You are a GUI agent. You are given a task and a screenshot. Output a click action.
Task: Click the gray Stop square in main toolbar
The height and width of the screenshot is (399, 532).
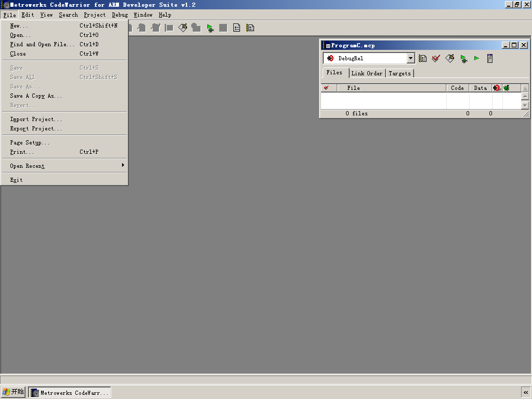[x=223, y=28]
